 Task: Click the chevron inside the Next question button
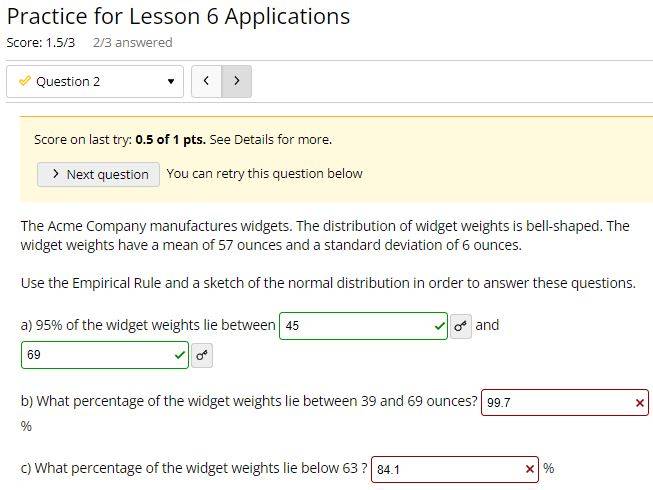(x=56, y=174)
